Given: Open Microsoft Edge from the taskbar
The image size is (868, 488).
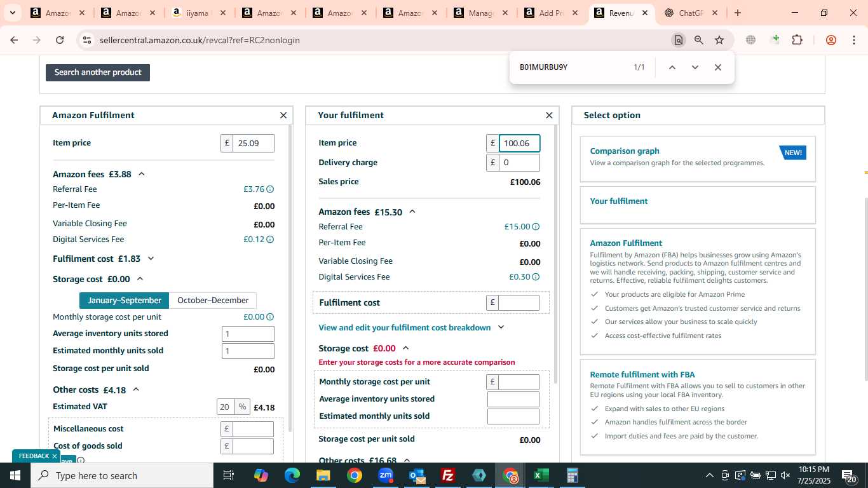Looking at the screenshot, I should pos(292,475).
